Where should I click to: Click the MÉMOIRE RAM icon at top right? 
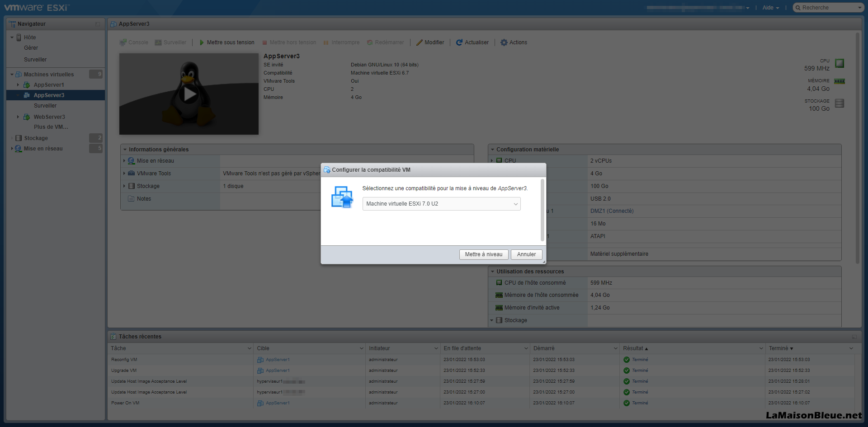pyautogui.click(x=840, y=81)
